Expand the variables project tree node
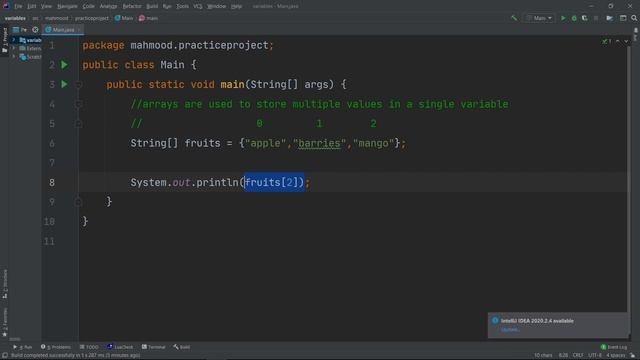Viewport: 640px width, 360px height. 14,40
